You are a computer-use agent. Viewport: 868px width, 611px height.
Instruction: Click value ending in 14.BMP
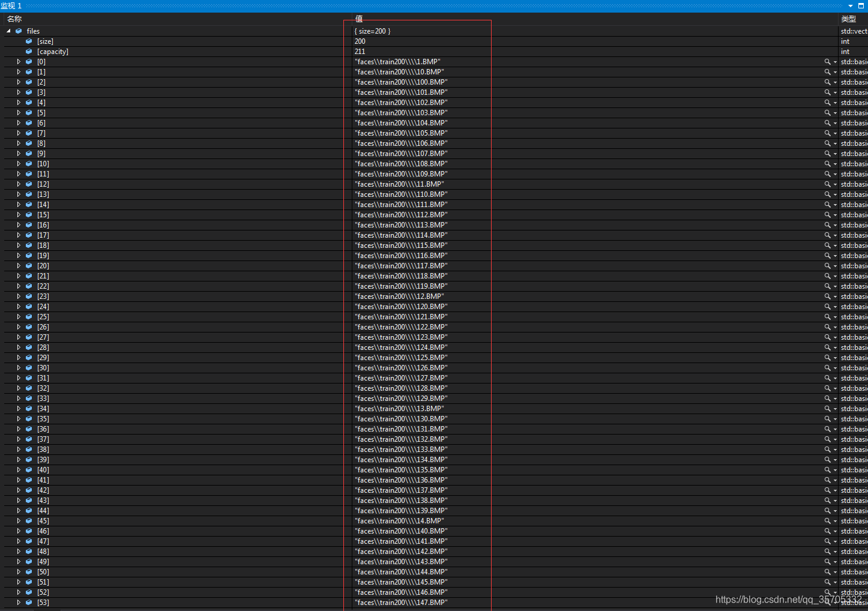[399, 521]
